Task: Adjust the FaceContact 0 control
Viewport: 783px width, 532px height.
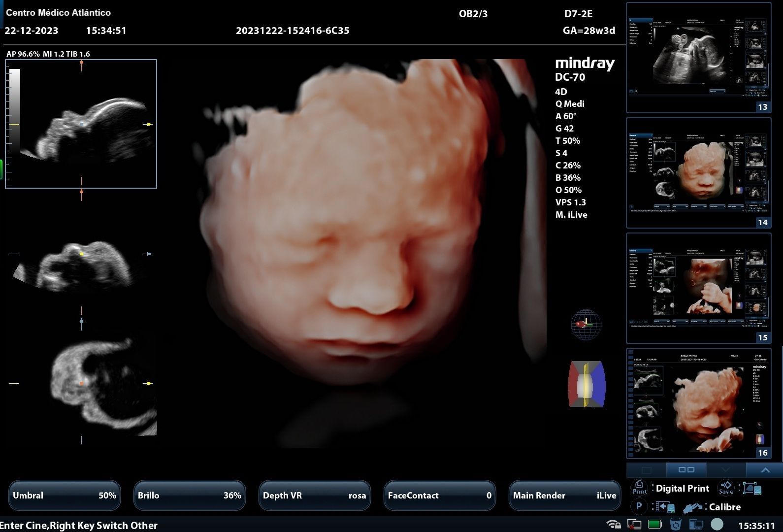Action: (x=440, y=496)
